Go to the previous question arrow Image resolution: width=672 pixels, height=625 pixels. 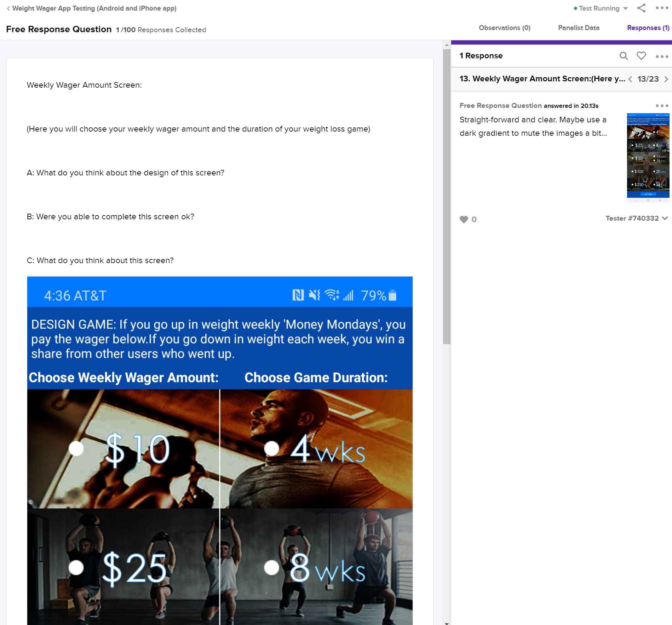[x=630, y=79]
